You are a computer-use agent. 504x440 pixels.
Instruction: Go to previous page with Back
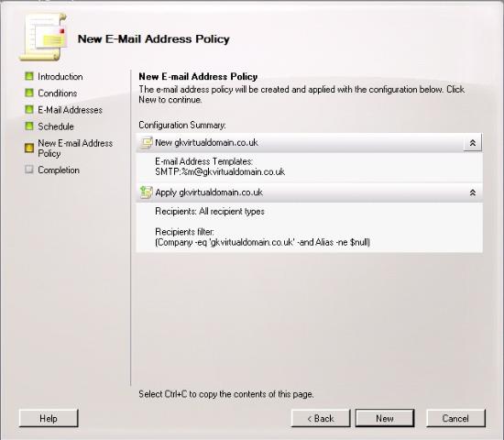(321, 418)
